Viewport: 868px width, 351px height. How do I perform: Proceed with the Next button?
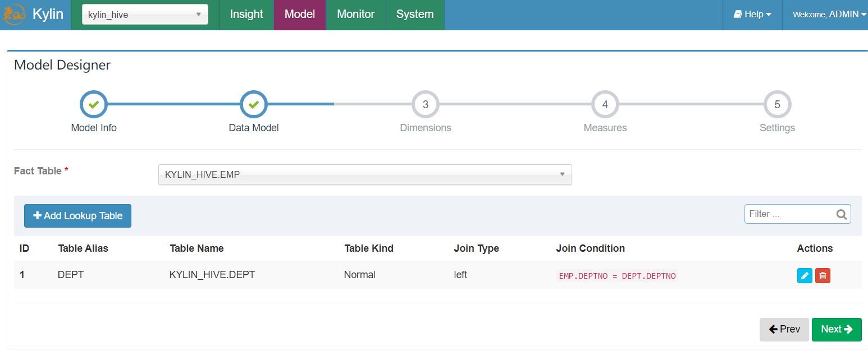[837, 329]
